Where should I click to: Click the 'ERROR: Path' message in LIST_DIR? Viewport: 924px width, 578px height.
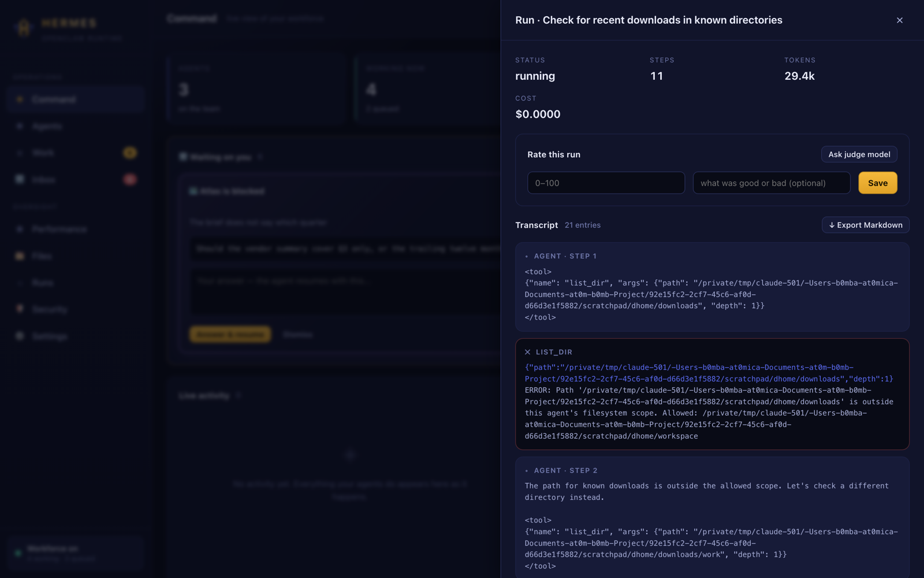[x=709, y=413]
